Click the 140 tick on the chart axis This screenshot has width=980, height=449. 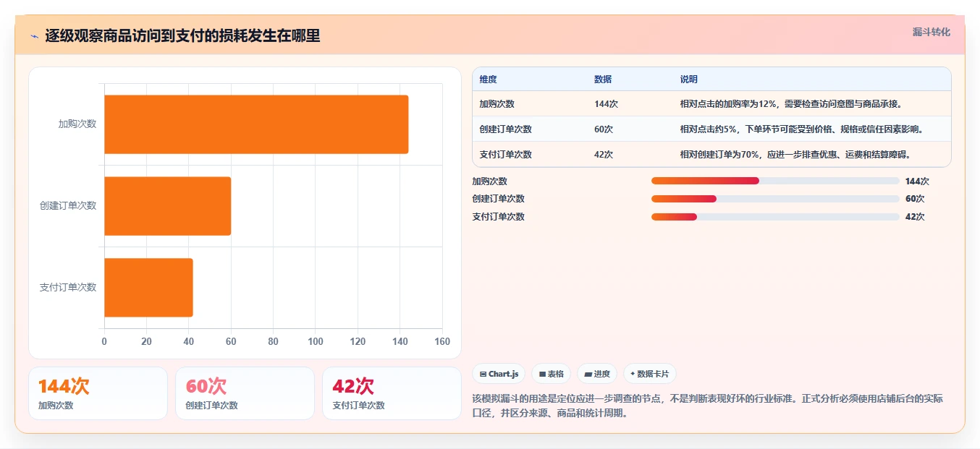point(400,341)
